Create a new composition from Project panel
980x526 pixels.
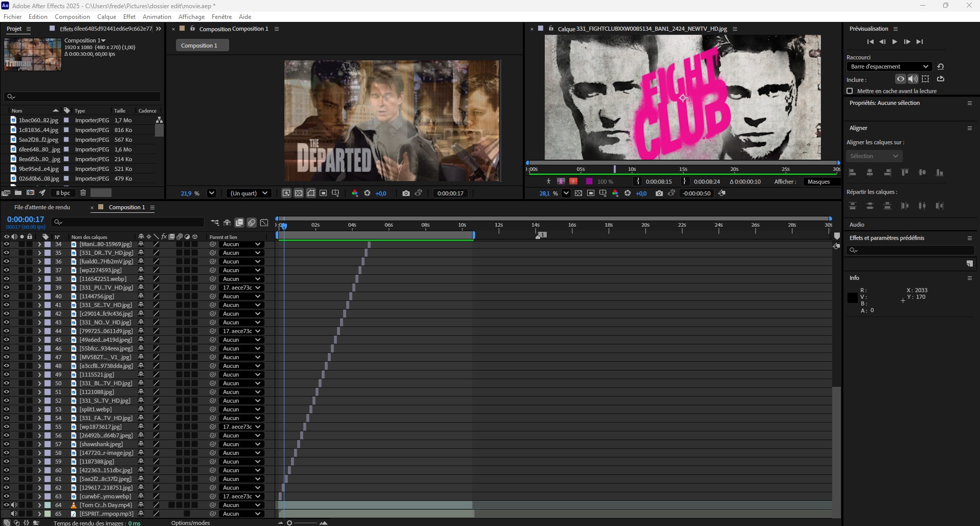[30, 193]
